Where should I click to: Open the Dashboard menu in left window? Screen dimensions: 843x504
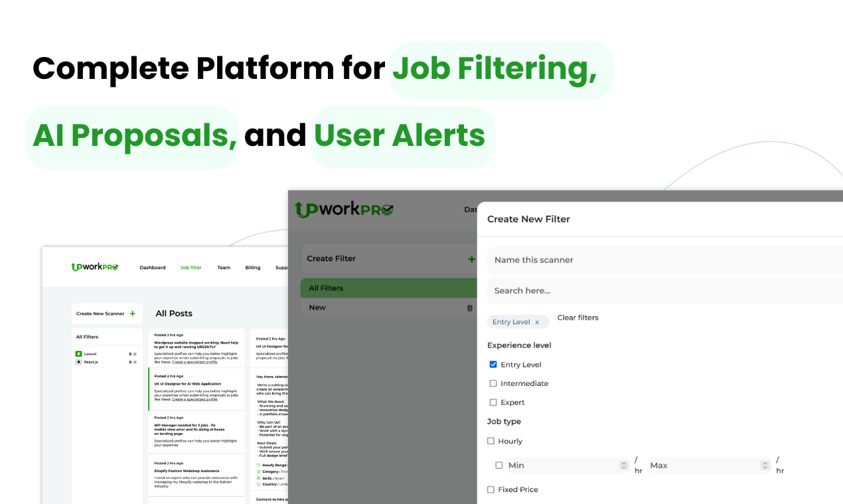pos(153,268)
